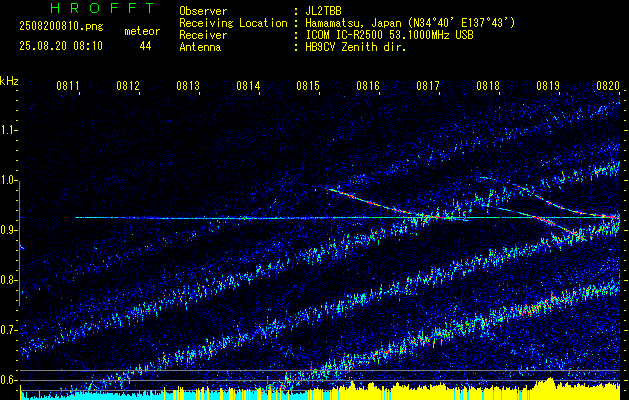Viewport: 629px width, 400px height.
Task: Click the date stamp 25.08.20 08:10
Action: [x=61, y=46]
